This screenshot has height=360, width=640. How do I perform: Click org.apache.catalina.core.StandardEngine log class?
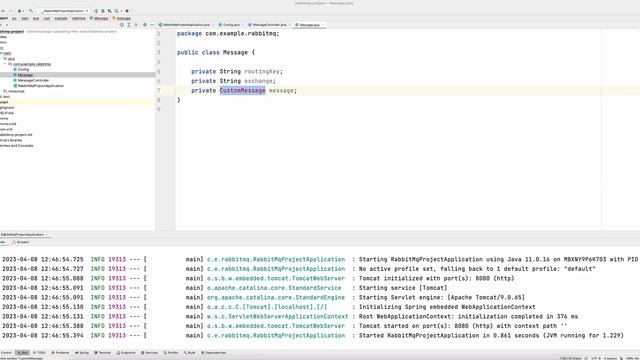276,297
